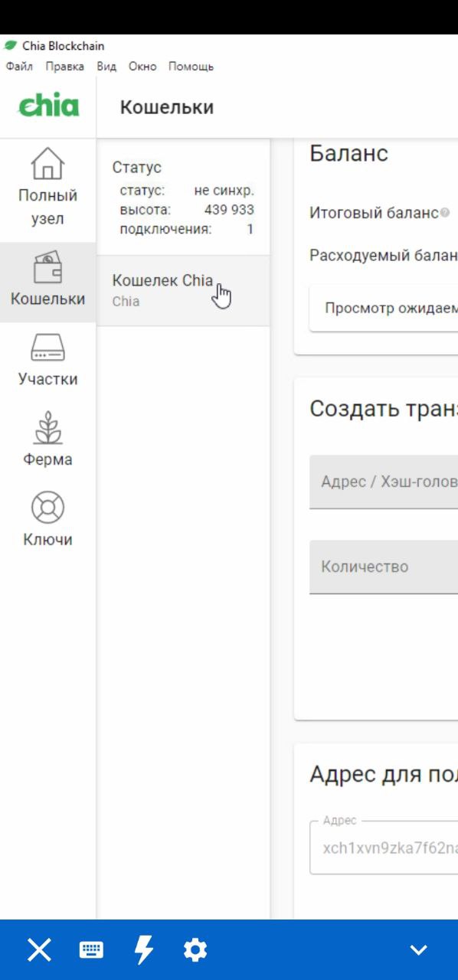458x980 pixels.
Task: Click the Chia leaf icon in title bar
Action: coord(11,46)
